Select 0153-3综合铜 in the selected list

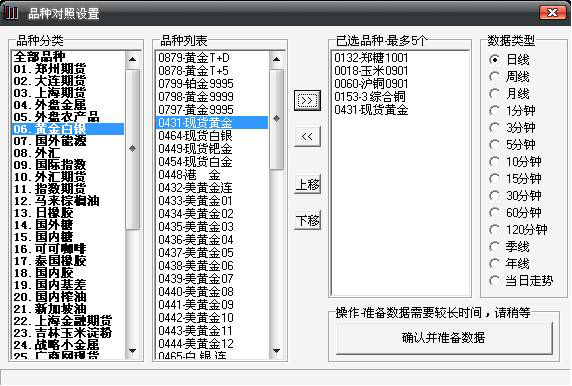pyautogui.click(x=400, y=97)
